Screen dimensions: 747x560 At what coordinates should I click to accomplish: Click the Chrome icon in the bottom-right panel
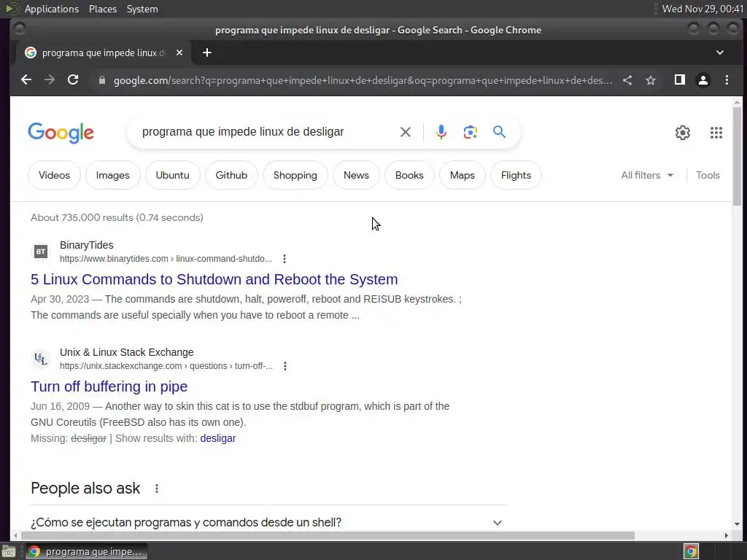coord(691,551)
